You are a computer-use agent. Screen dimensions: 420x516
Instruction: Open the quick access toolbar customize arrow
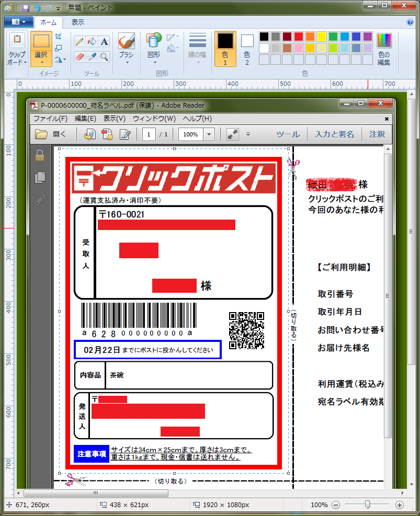pos(58,8)
